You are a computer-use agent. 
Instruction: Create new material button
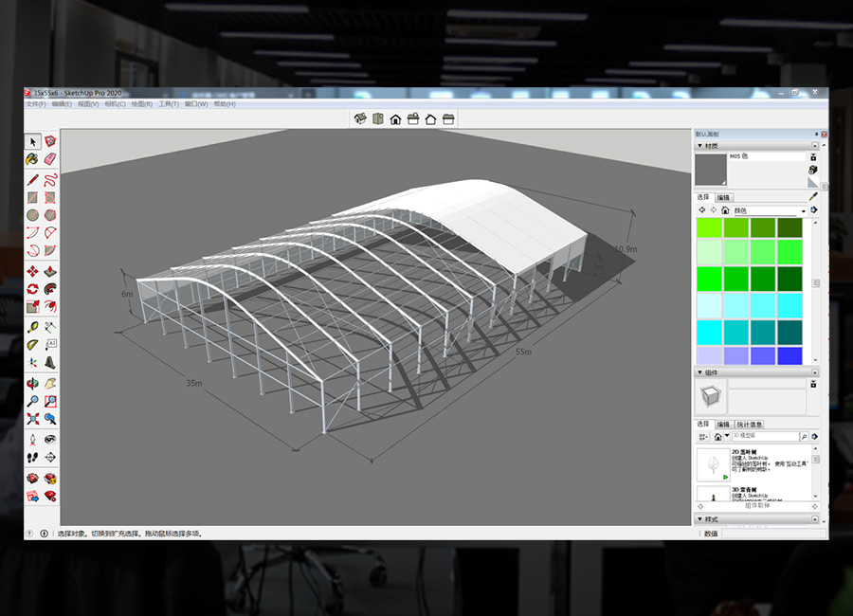click(x=813, y=170)
